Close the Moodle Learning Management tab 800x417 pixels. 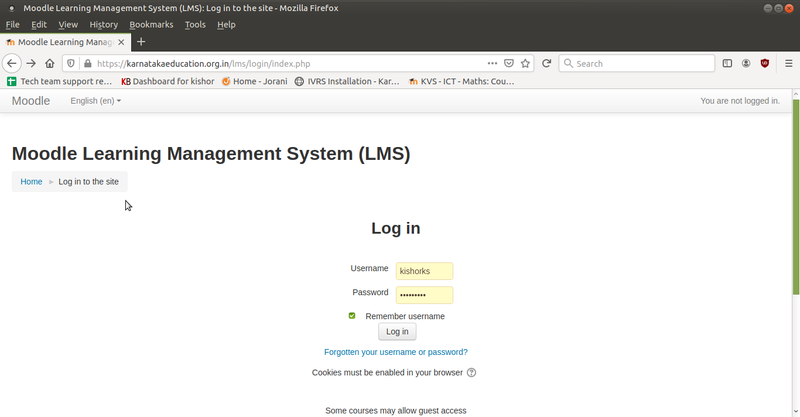(121, 42)
